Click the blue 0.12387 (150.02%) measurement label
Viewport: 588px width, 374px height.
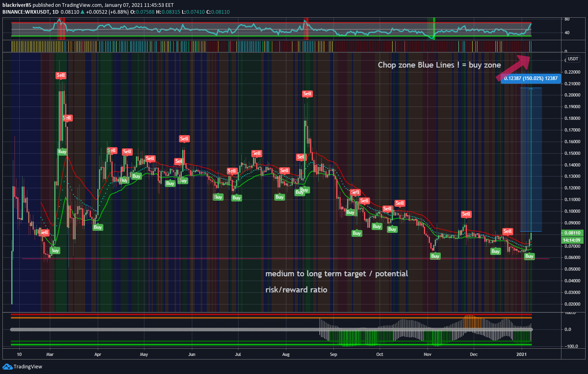(531, 78)
